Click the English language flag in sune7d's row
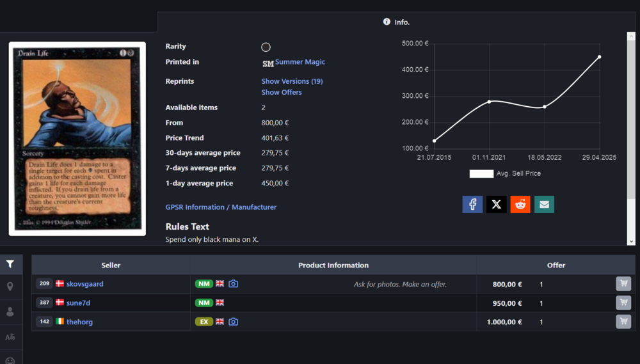The image size is (640, 364). pos(220,303)
